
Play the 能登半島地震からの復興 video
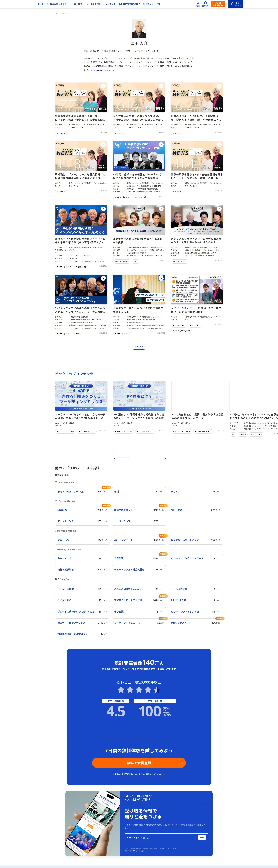coord(161,209)
